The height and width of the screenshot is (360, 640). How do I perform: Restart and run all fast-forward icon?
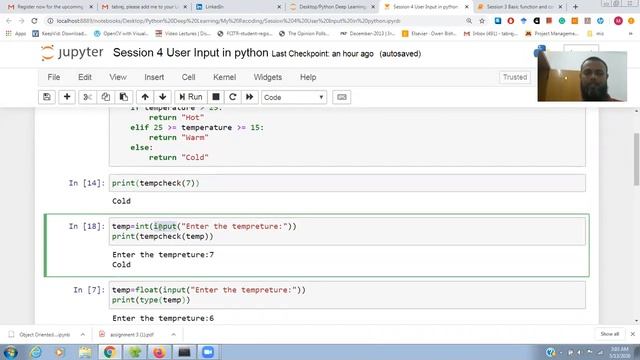coord(249,97)
